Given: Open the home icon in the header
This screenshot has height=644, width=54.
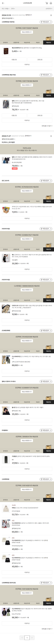Looking at the screenshot, I should tap(51, 3).
